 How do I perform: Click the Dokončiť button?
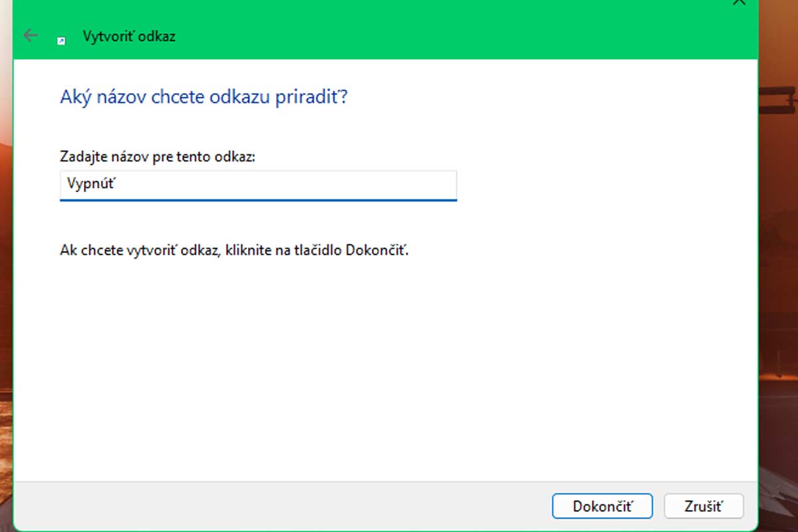602,506
